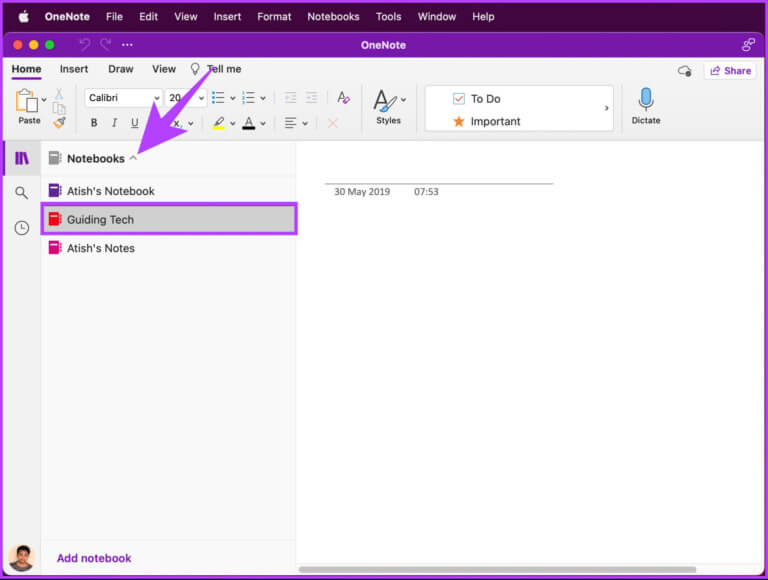Click the Redo arrow
This screenshot has width=768, height=580.
[x=106, y=45]
